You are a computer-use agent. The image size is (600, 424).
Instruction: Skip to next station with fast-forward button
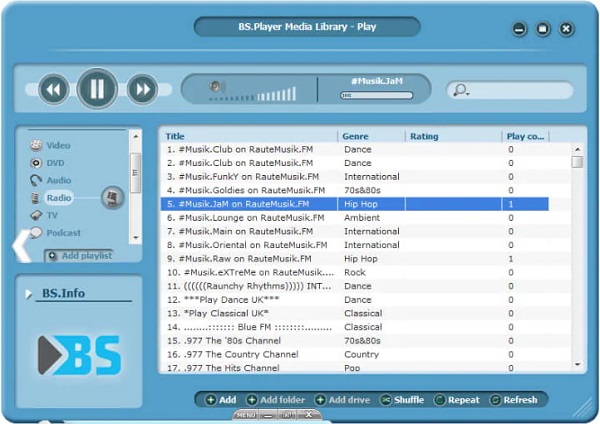(x=142, y=90)
